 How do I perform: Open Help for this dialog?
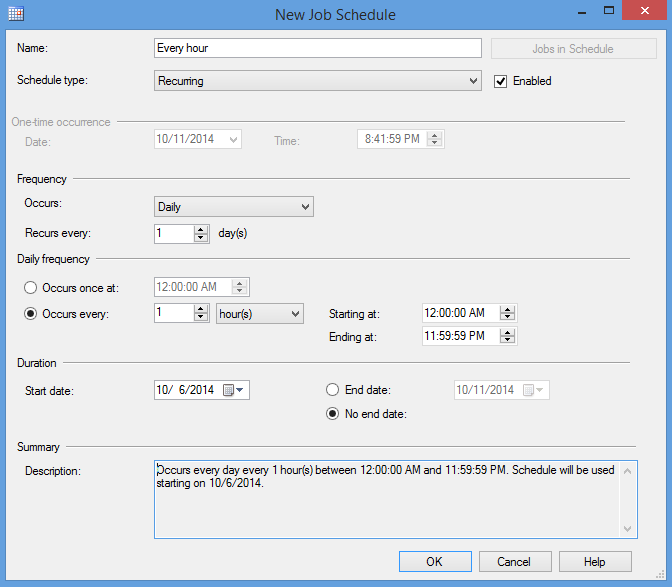595,562
